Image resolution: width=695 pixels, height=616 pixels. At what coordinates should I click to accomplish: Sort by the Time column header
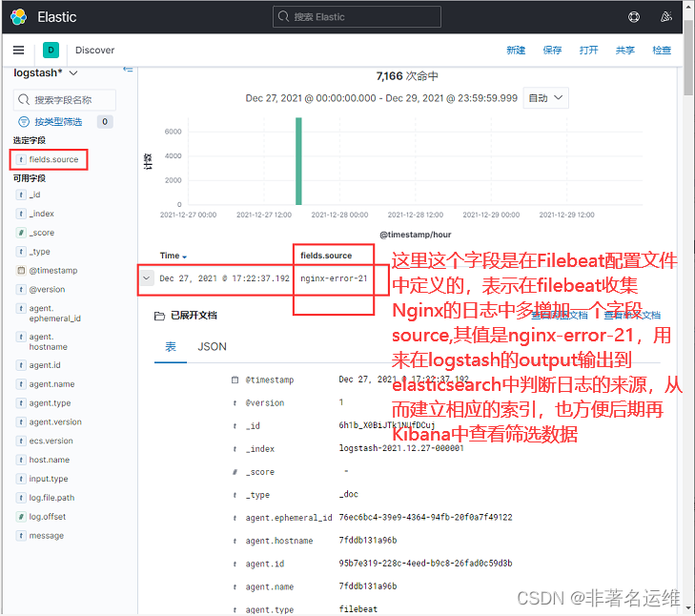(174, 256)
